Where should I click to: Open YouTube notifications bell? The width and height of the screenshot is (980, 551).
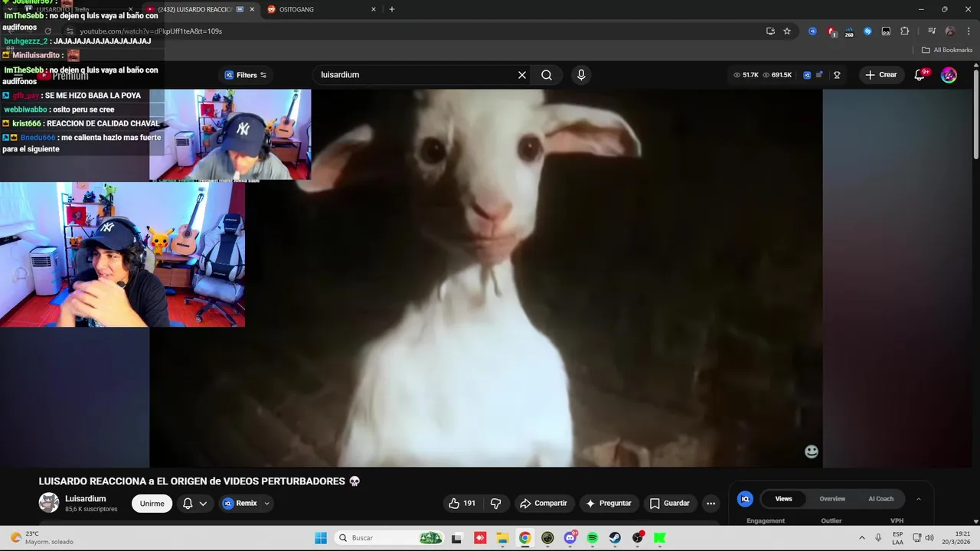(x=920, y=75)
